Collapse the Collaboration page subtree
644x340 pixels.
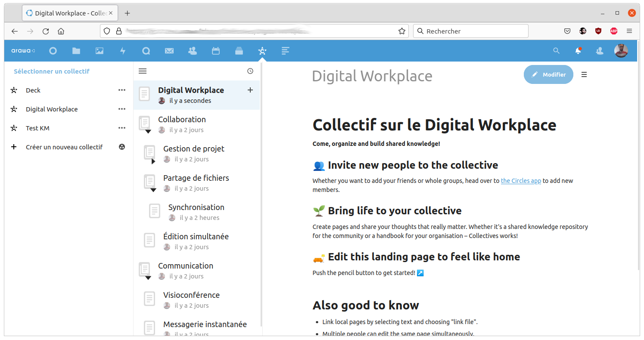pyautogui.click(x=148, y=131)
